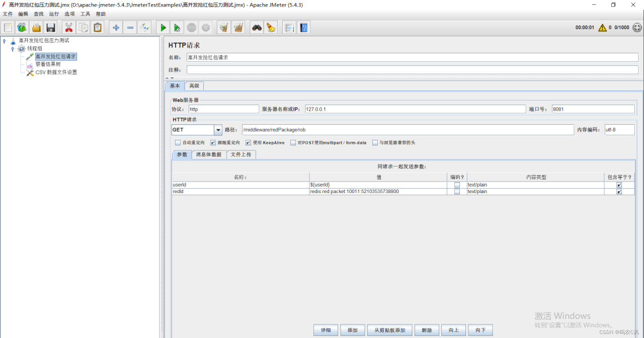Open the Function Helper dialog icon
Viewport: 644px width, 338px height.
pos(289,28)
